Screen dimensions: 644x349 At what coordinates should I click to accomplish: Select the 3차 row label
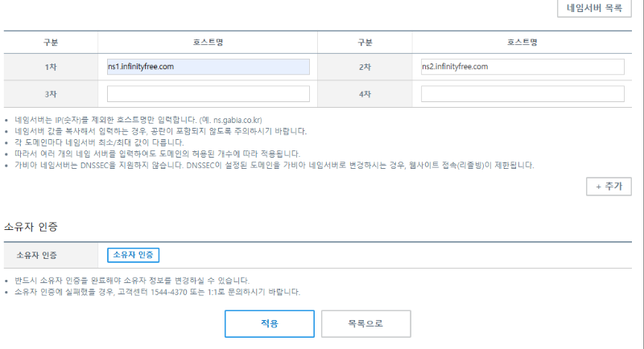[51, 94]
